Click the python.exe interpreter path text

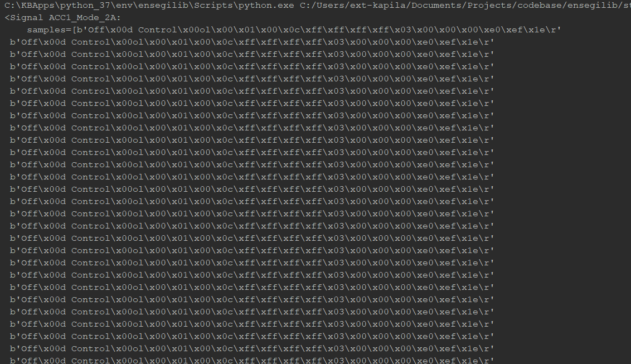click(149, 5)
